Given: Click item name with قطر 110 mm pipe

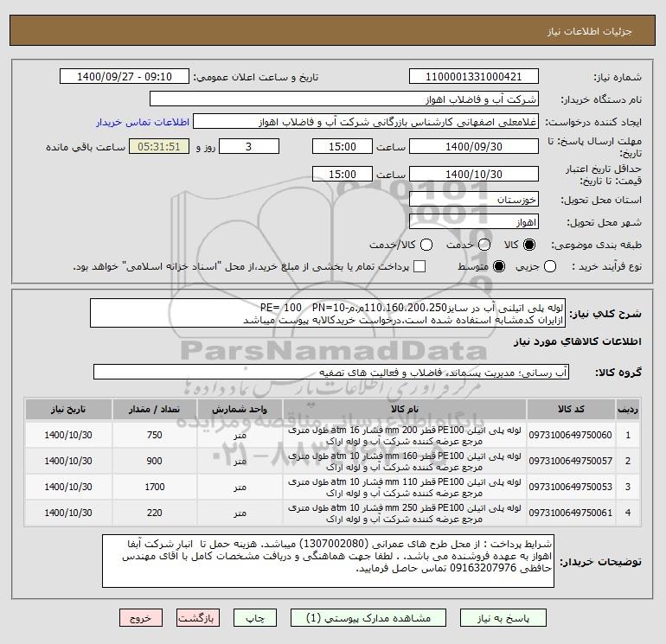Looking at the screenshot, I should point(405,488).
